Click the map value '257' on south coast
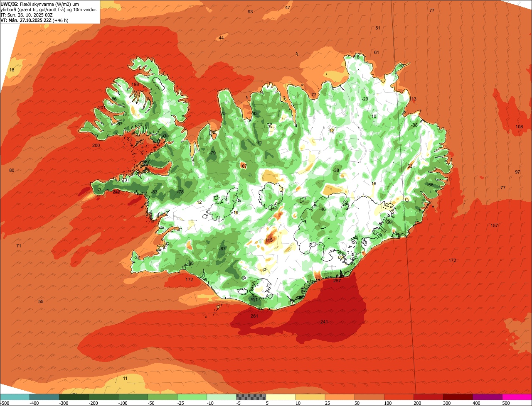 click(337, 281)
